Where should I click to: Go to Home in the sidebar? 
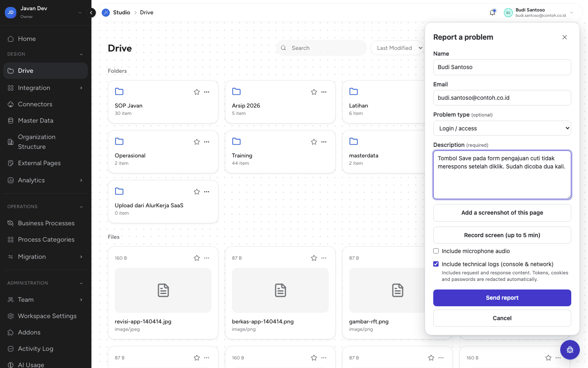point(45,39)
